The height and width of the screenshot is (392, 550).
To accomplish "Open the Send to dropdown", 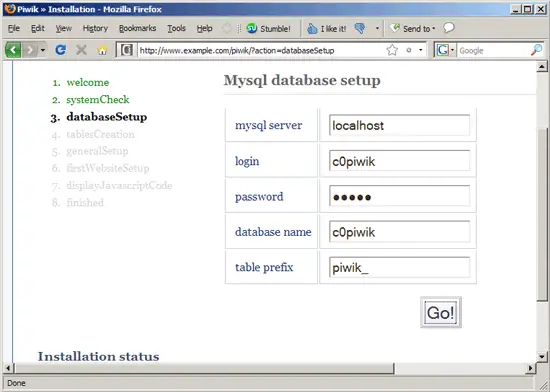I will click(413, 28).
